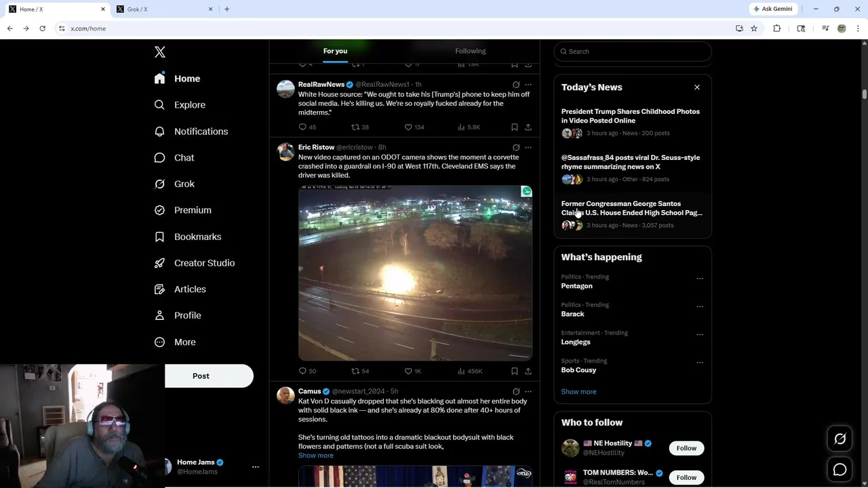868x488 pixels.
Task: Share the RealRawNews post
Action: pos(528,127)
